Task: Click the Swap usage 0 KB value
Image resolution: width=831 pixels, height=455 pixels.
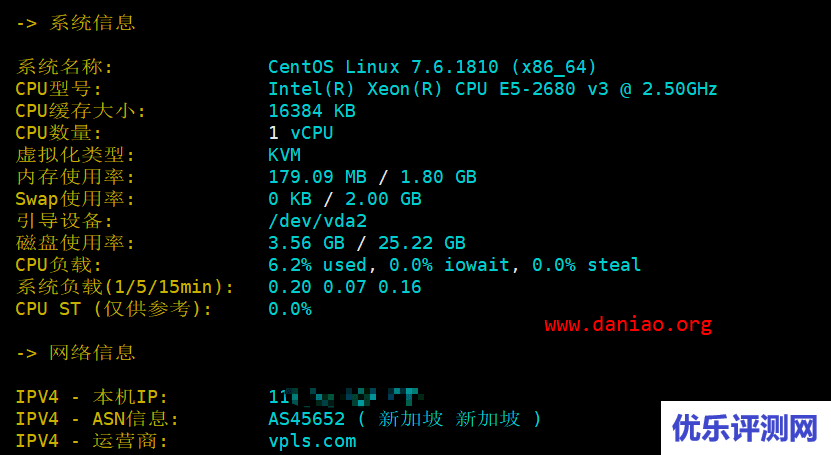Action: (x=289, y=199)
